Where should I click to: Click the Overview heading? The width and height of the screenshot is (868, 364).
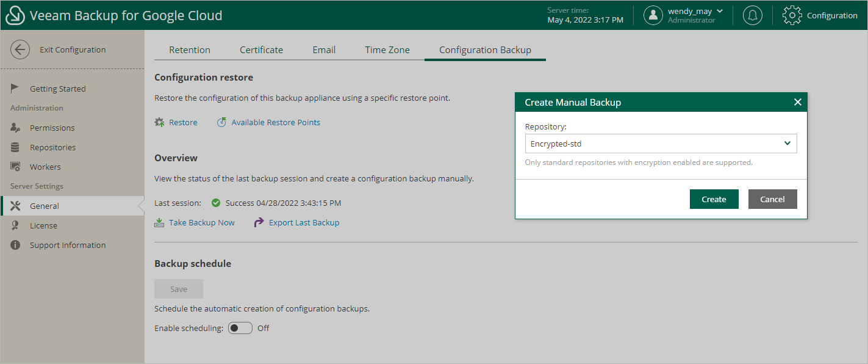(x=176, y=158)
